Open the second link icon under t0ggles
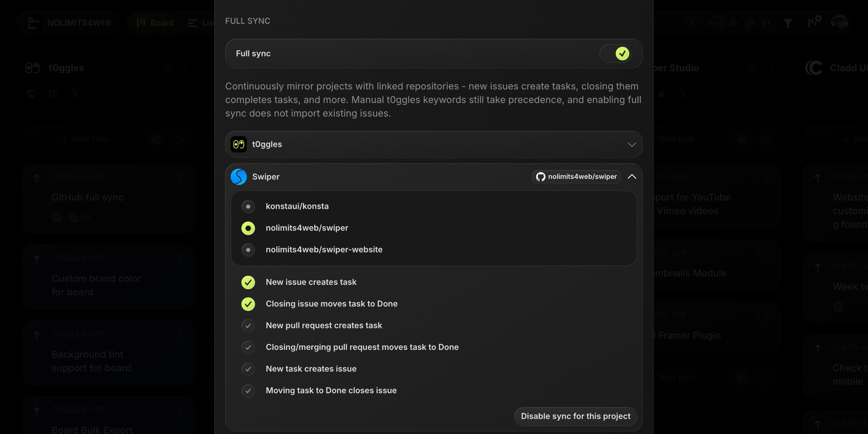Screen dimensions: 868x434 [53, 94]
